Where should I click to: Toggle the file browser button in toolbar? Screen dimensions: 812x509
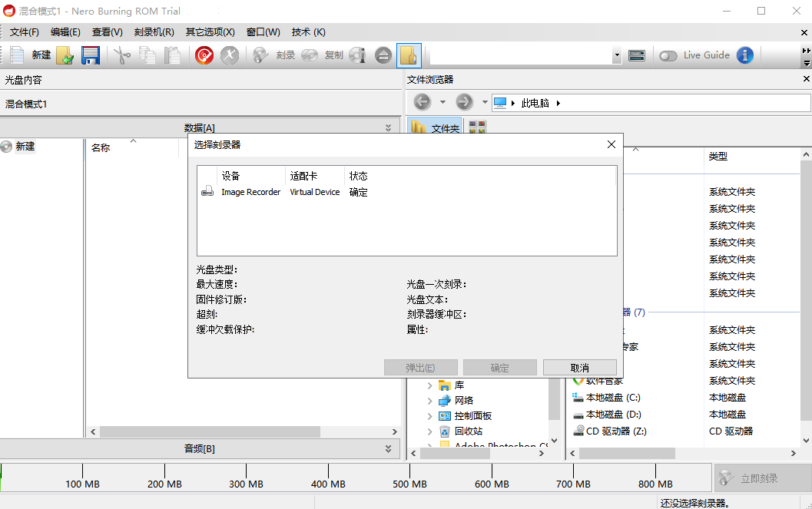point(409,55)
